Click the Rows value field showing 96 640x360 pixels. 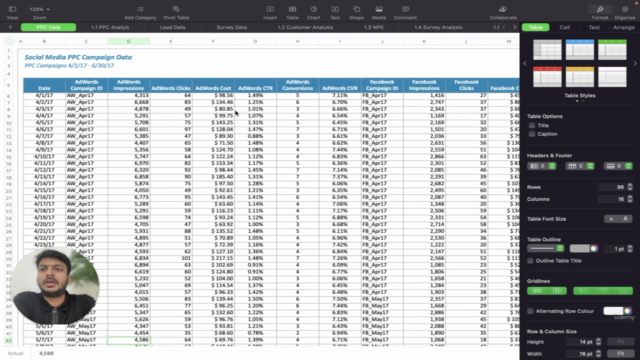click(x=612, y=187)
